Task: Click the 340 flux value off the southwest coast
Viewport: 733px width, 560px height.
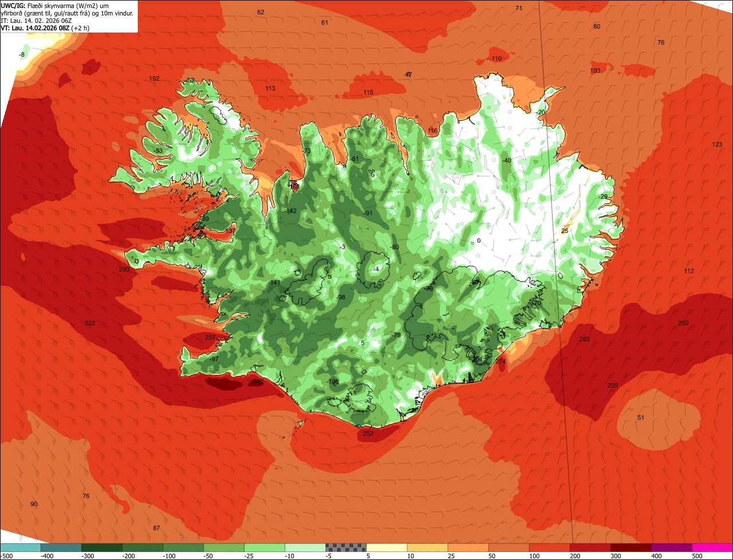Action: tap(258, 381)
